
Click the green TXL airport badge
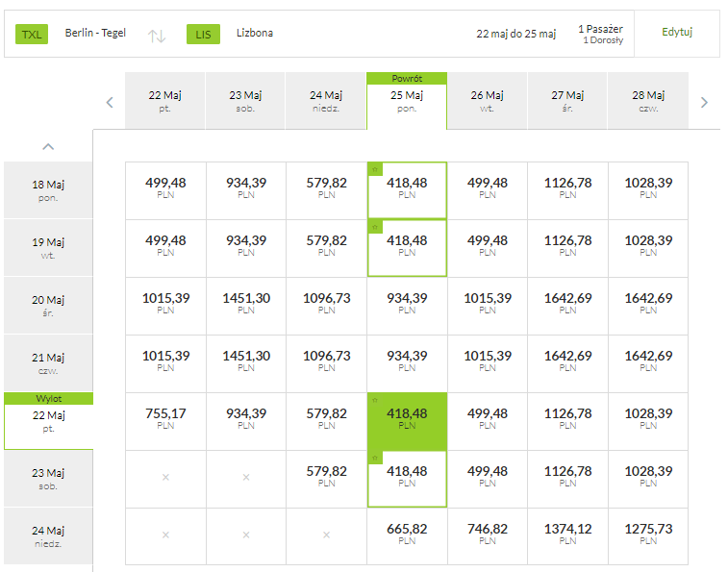[32, 35]
